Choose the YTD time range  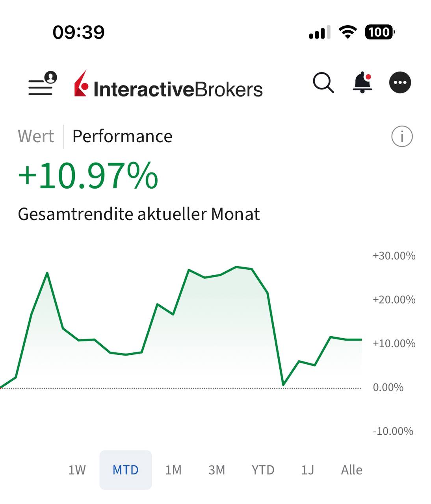click(x=263, y=470)
